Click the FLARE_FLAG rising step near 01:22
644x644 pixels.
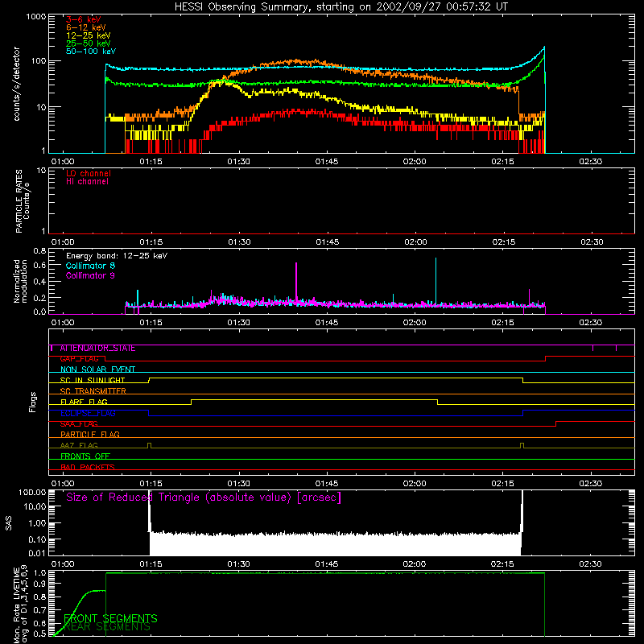pyautogui.click(x=192, y=402)
